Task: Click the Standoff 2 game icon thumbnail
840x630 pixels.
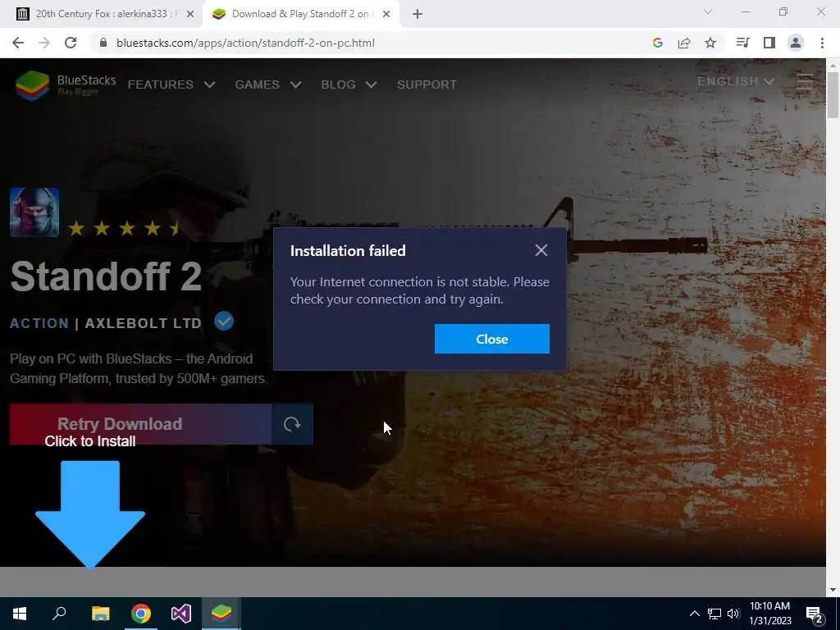Action: pyautogui.click(x=34, y=212)
